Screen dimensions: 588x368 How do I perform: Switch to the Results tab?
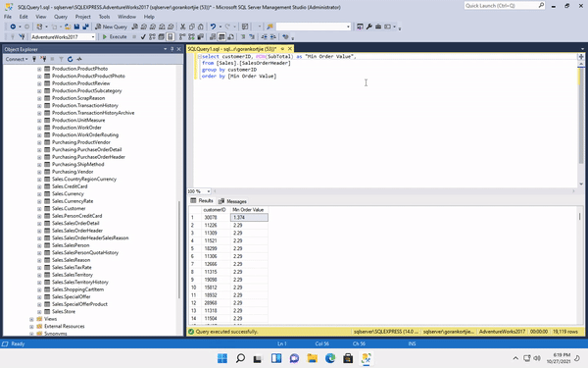(202, 201)
